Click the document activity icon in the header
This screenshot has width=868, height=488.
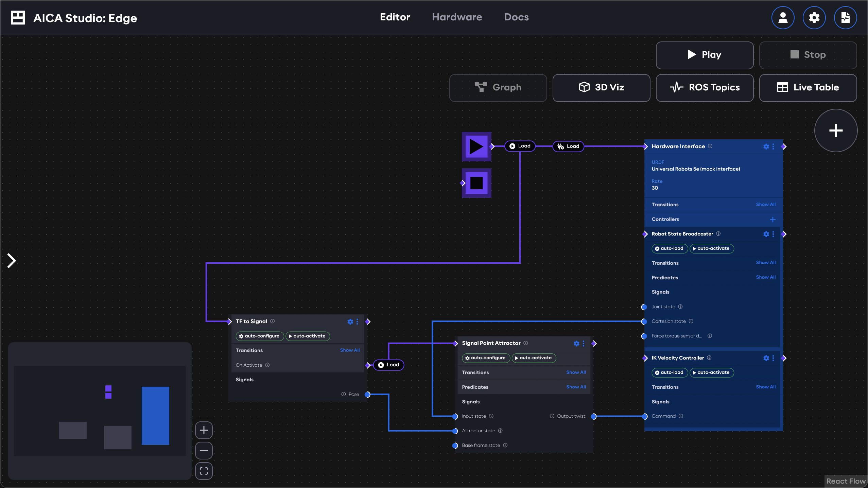click(845, 18)
